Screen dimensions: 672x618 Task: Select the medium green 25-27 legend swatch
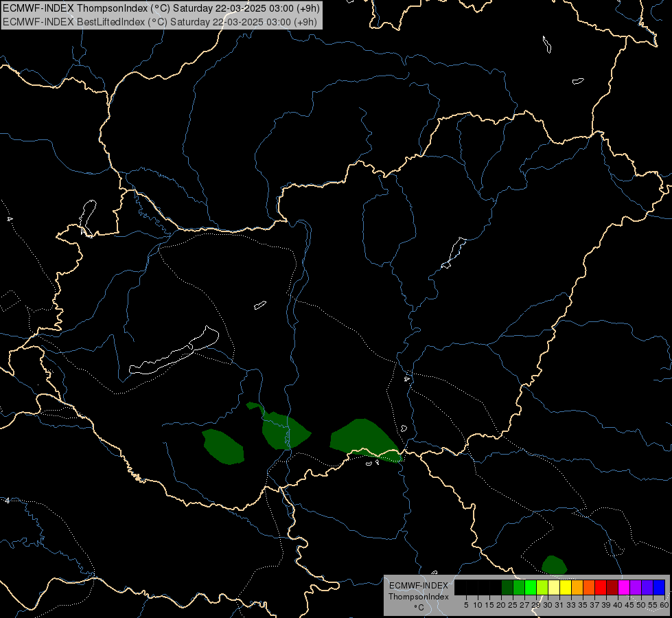pos(519,588)
